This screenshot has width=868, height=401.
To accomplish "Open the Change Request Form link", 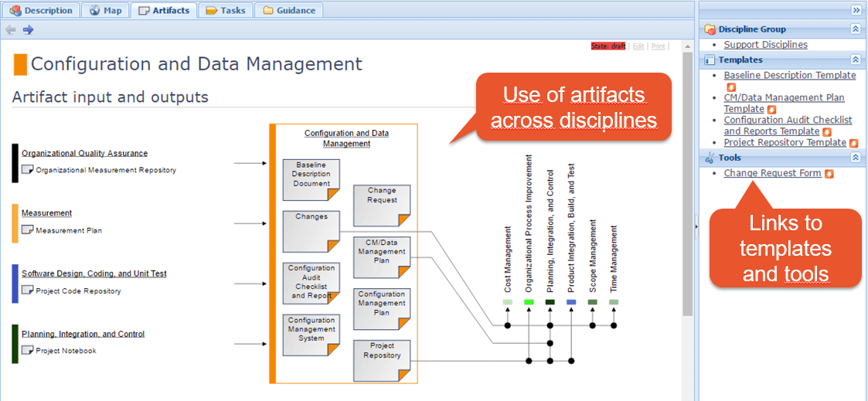I will click(772, 173).
